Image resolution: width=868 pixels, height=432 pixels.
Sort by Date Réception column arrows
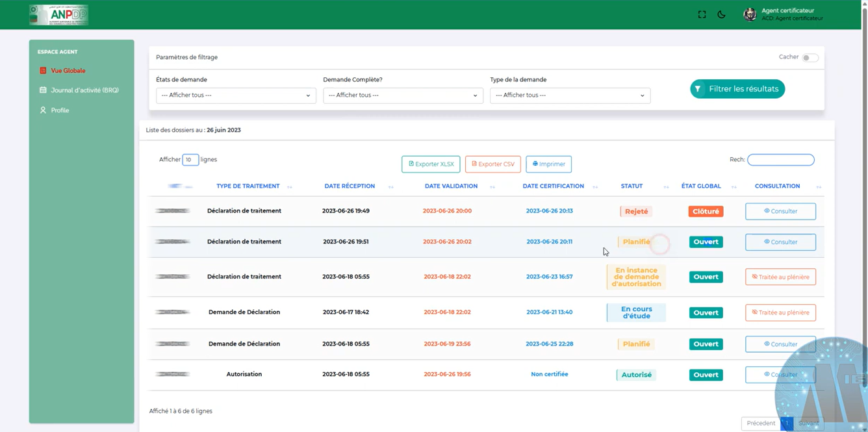point(390,187)
